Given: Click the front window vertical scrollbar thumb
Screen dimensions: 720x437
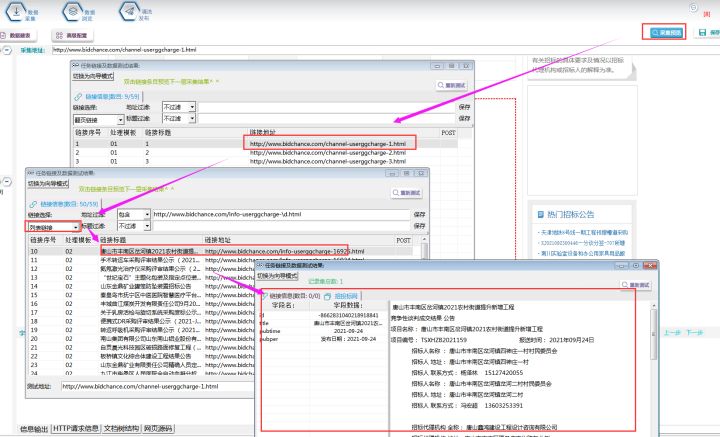Looking at the screenshot, I should click(654, 334).
